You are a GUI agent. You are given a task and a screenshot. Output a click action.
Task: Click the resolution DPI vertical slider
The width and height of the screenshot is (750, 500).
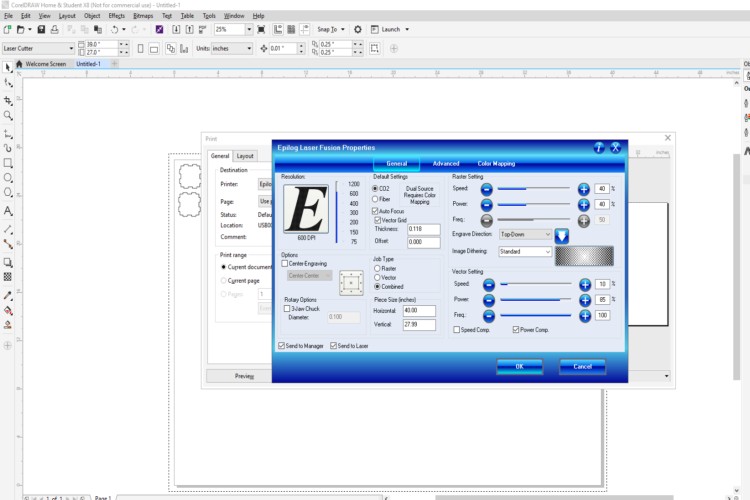tap(337, 211)
